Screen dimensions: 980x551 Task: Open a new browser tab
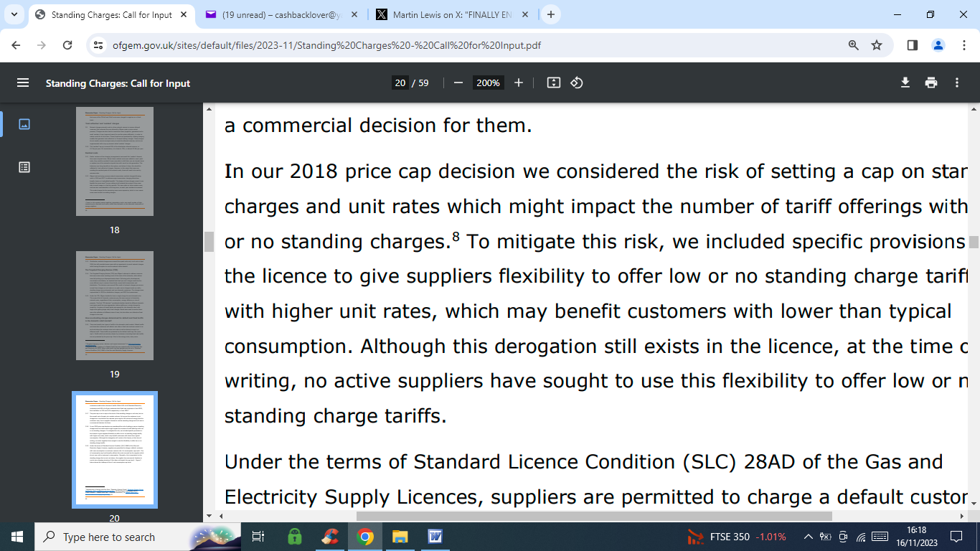coord(551,14)
